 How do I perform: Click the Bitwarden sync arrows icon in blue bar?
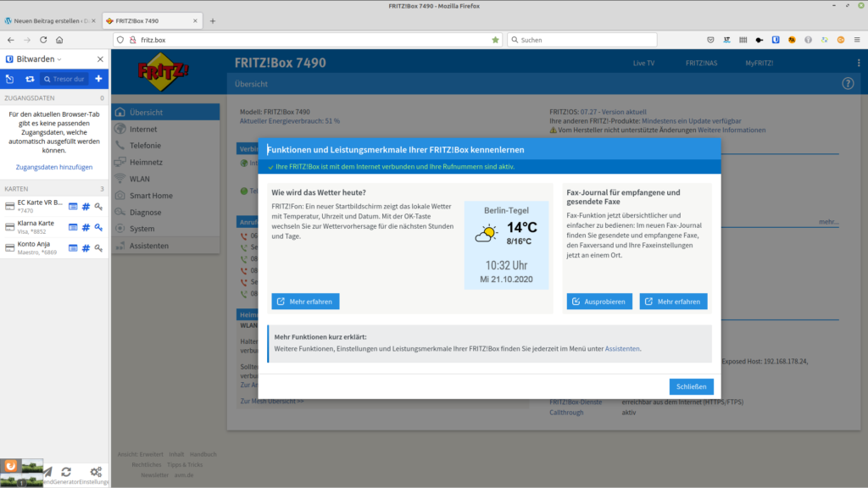coord(30,79)
